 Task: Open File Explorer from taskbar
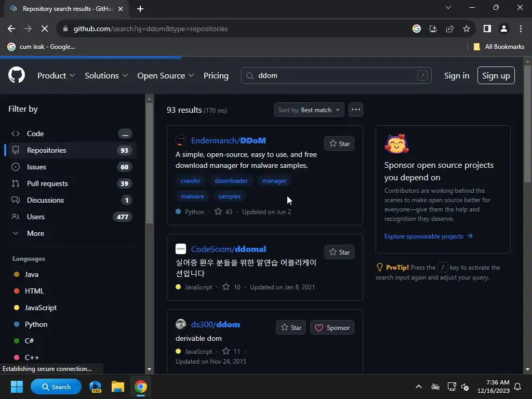pyautogui.click(x=118, y=387)
